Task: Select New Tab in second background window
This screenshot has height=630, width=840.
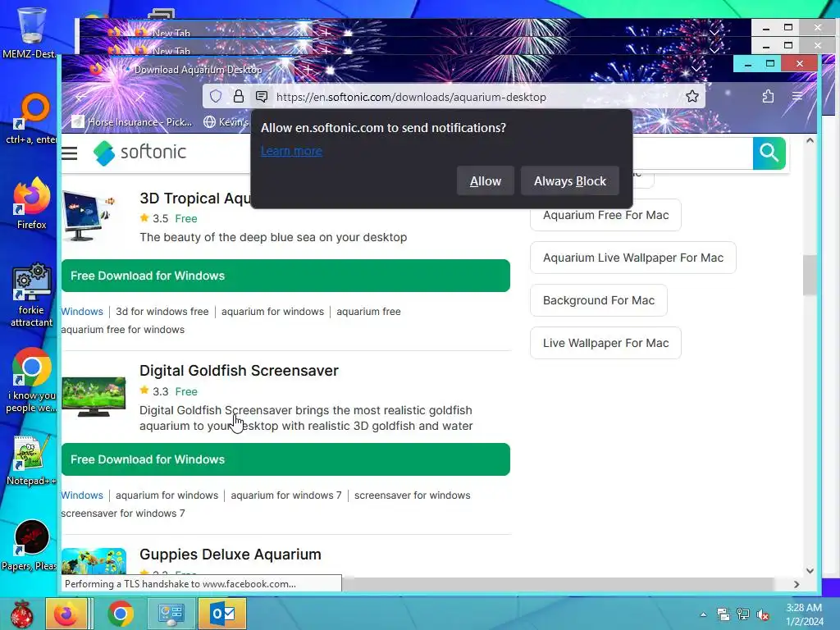Action: pyautogui.click(x=171, y=51)
